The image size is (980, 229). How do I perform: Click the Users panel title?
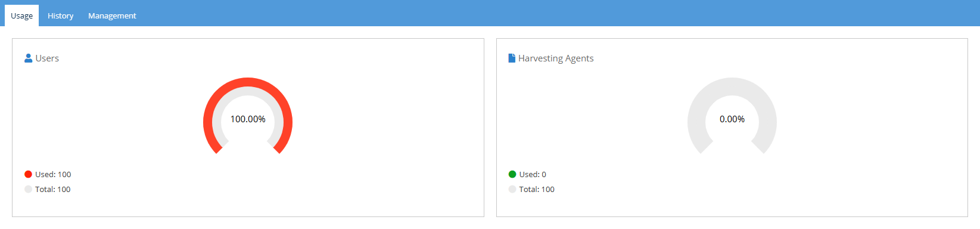47,58
